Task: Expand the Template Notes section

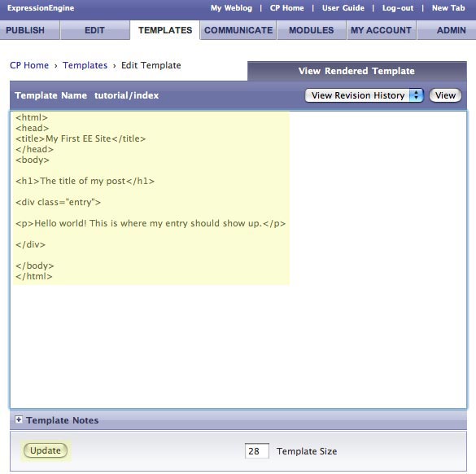Action: pos(19,420)
